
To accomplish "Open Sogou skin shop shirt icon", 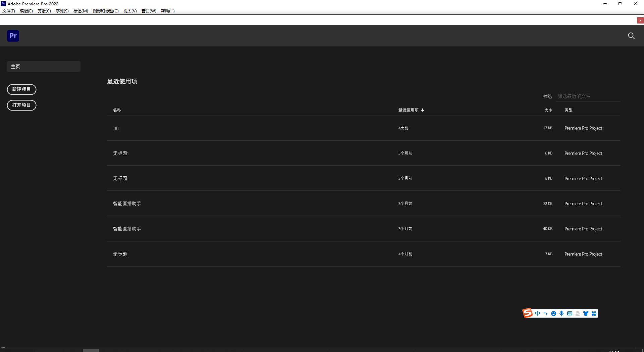I will pos(586,313).
